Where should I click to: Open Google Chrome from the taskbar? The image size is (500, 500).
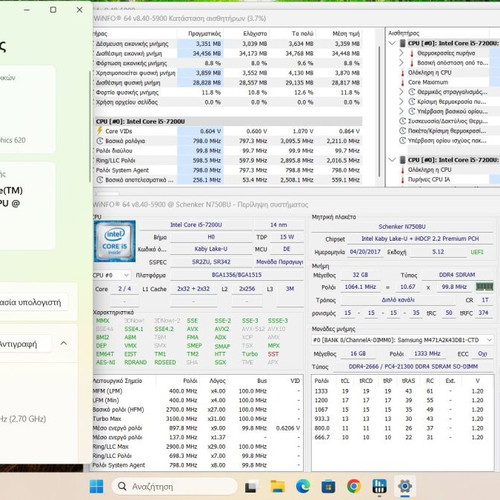click(x=354, y=487)
